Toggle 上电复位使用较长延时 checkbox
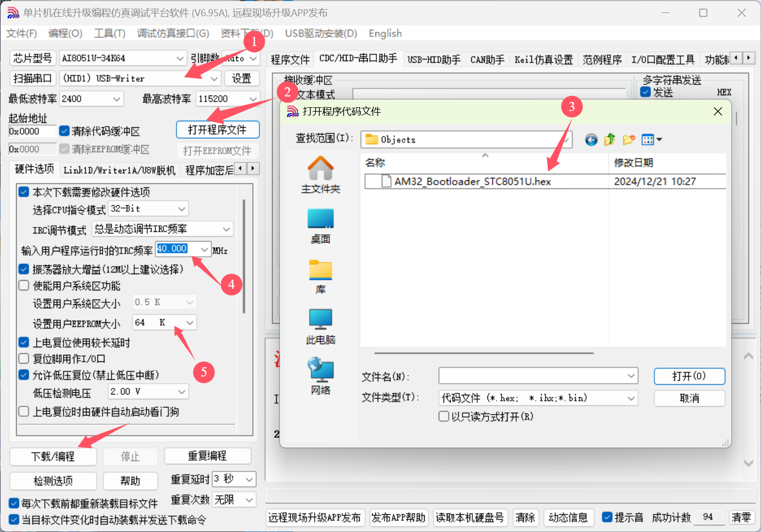The image size is (761, 532). point(24,342)
